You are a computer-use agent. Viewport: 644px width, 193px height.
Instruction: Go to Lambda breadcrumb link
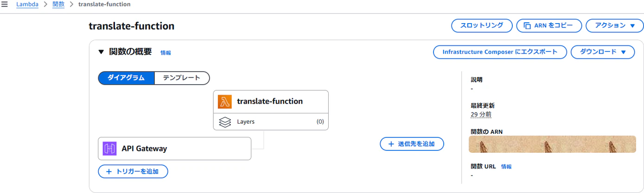click(27, 4)
